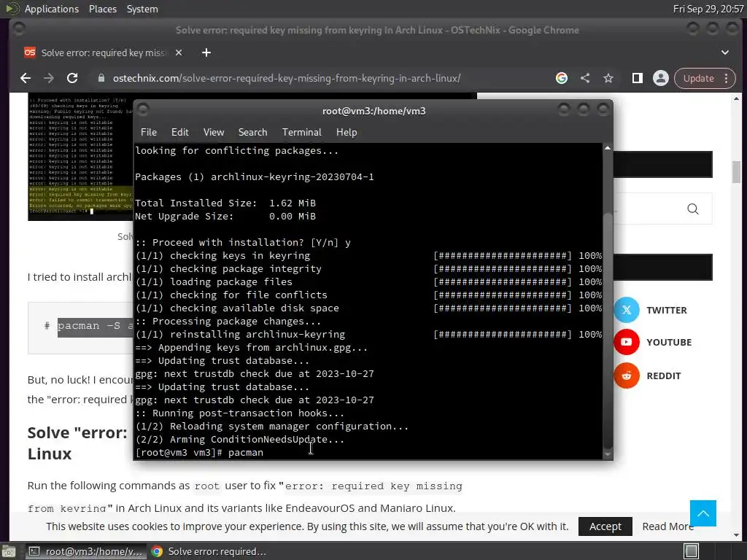
Task: Go forward in Chrome browser
Action: pyautogui.click(x=49, y=78)
